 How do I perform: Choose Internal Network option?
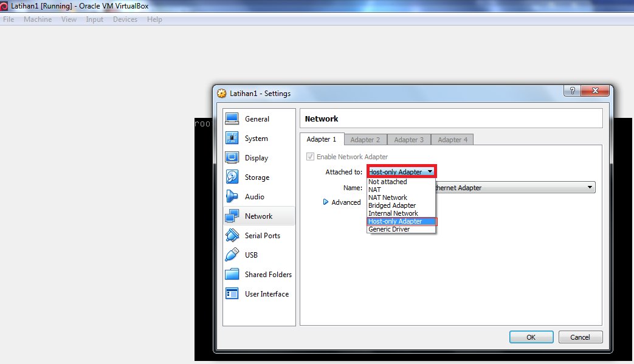pos(401,213)
